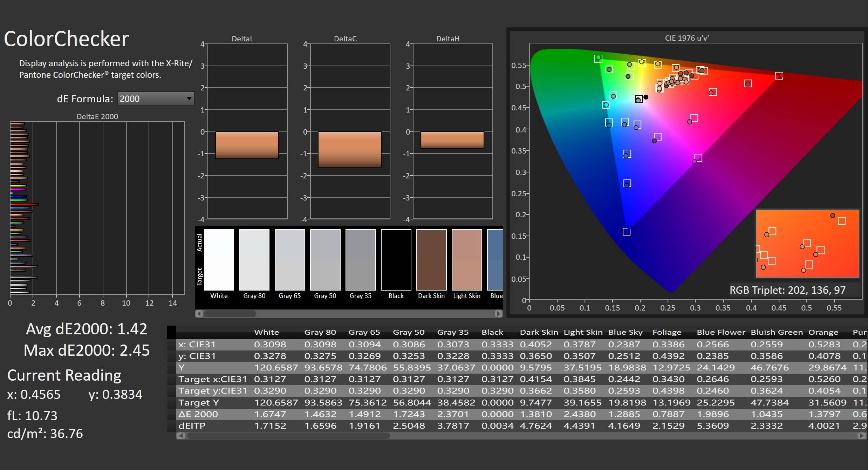Open the dE Formula dropdown
The image size is (868, 470).
155,99
